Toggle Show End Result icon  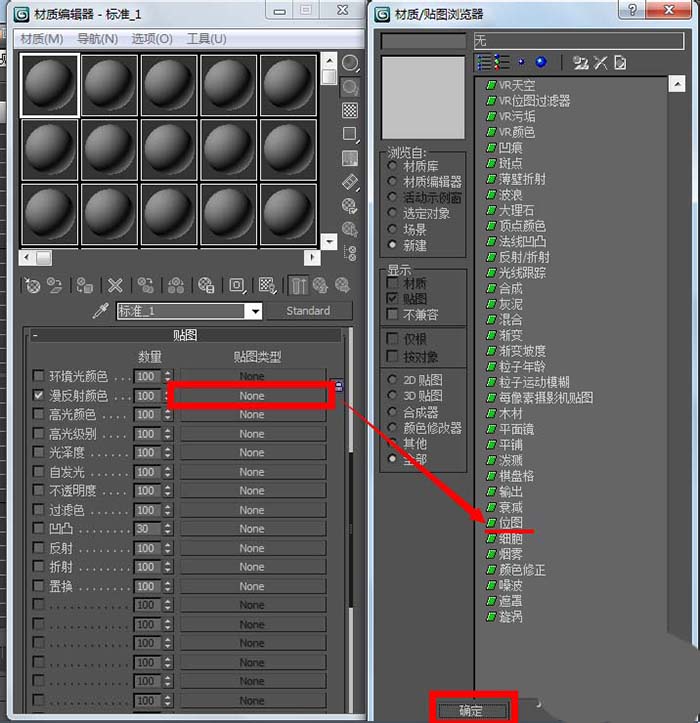click(x=298, y=285)
